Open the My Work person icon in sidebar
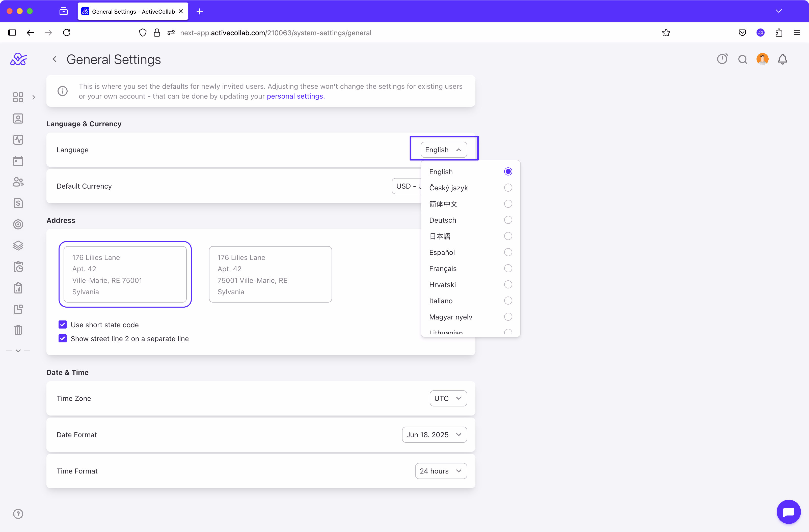 [x=18, y=119]
